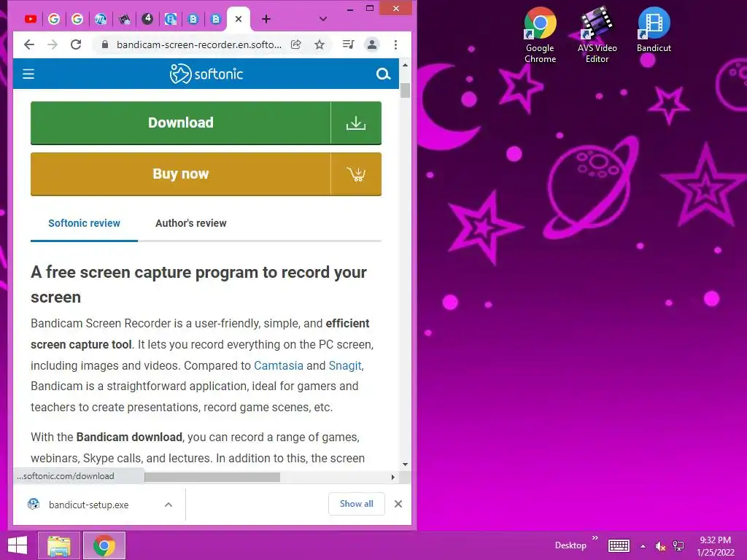Screen dimensions: 747x560
Task: Click the Softonic logo in header
Action: (x=206, y=74)
